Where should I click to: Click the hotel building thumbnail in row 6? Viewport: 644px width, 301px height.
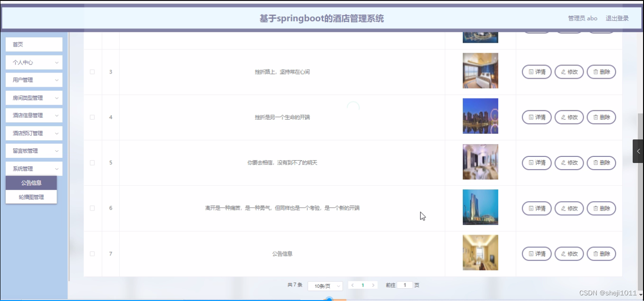tap(480, 207)
